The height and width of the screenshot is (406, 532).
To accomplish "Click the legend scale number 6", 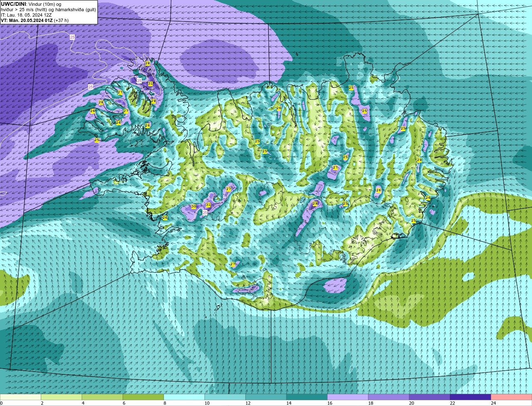I will click(x=124, y=403).
